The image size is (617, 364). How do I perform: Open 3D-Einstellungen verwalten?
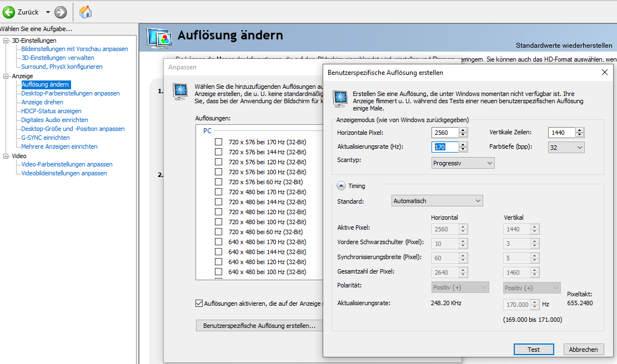(x=57, y=58)
